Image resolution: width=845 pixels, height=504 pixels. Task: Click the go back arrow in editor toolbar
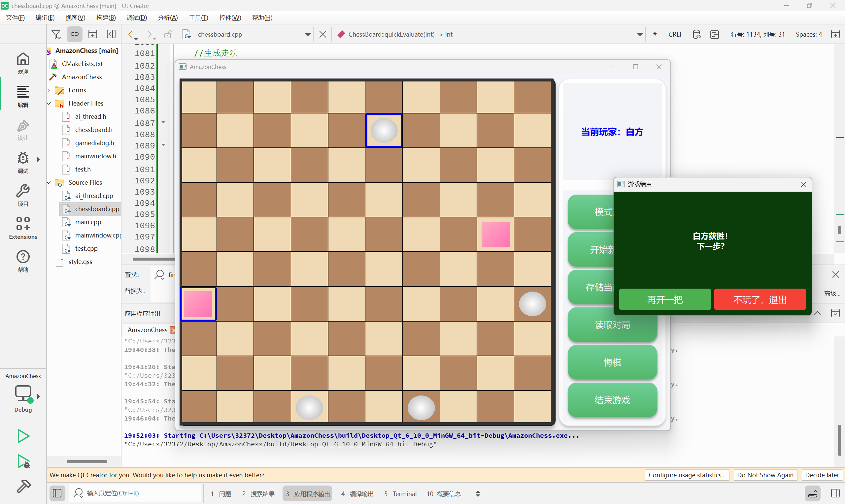[x=130, y=34]
